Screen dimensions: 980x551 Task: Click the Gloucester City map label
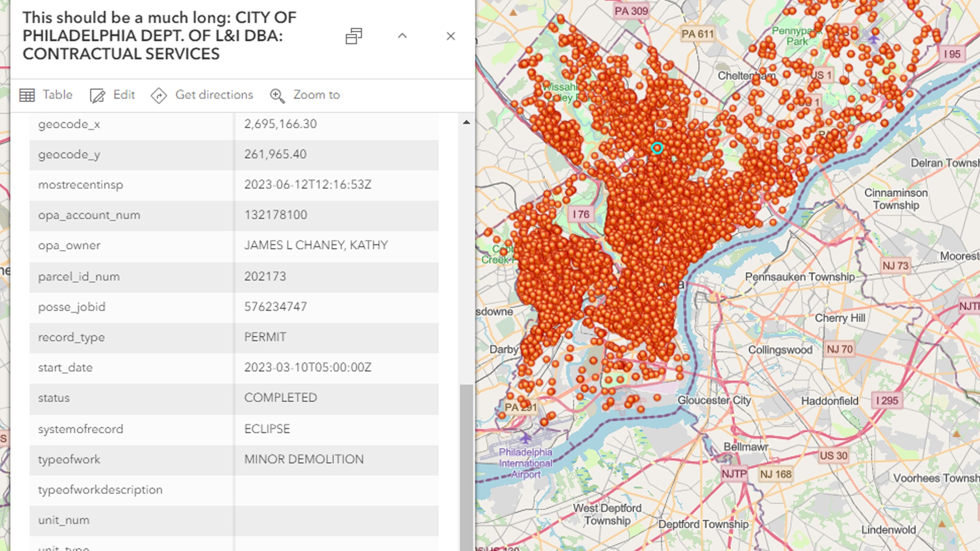click(714, 400)
